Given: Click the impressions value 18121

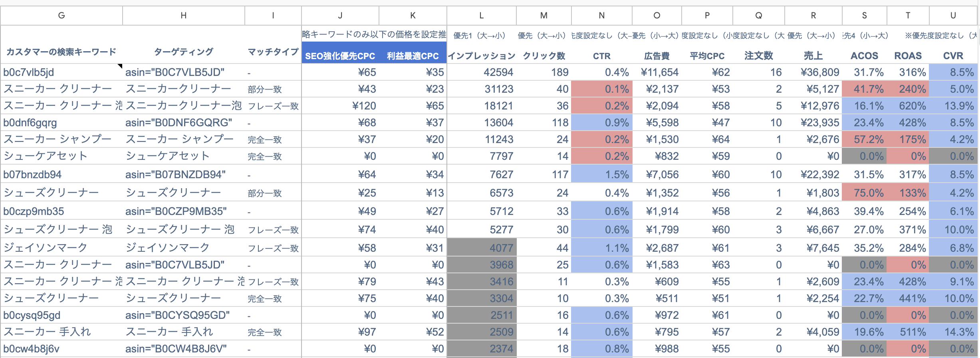Looking at the screenshot, I should click(x=482, y=106).
